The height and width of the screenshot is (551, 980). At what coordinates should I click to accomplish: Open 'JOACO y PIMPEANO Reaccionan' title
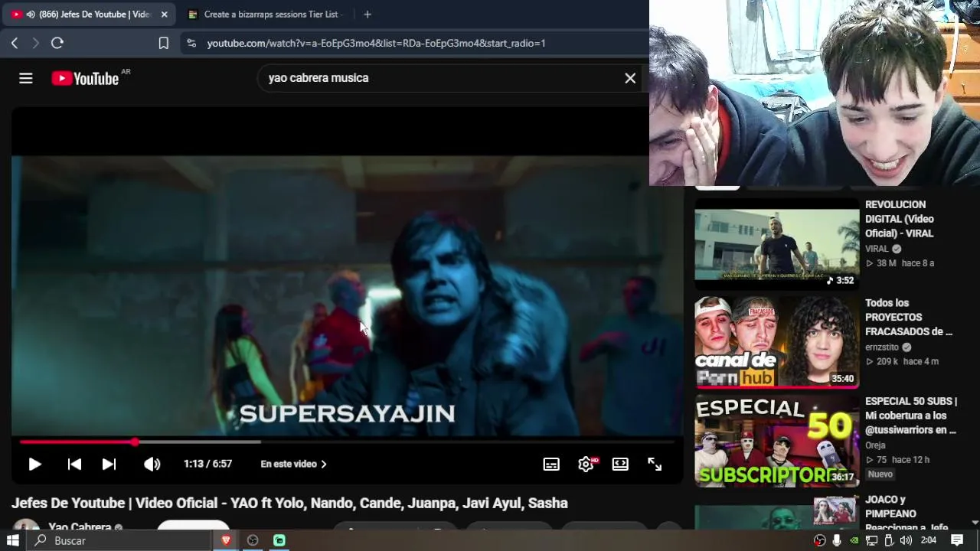click(x=906, y=514)
